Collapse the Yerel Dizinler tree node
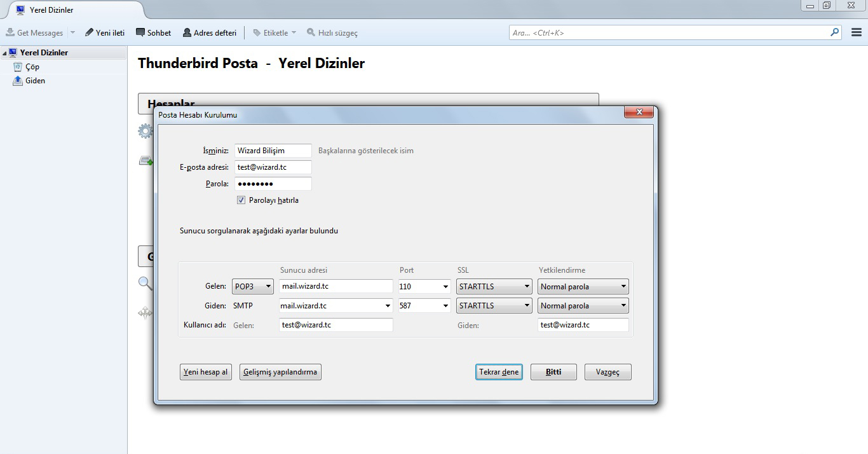 [4, 53]
